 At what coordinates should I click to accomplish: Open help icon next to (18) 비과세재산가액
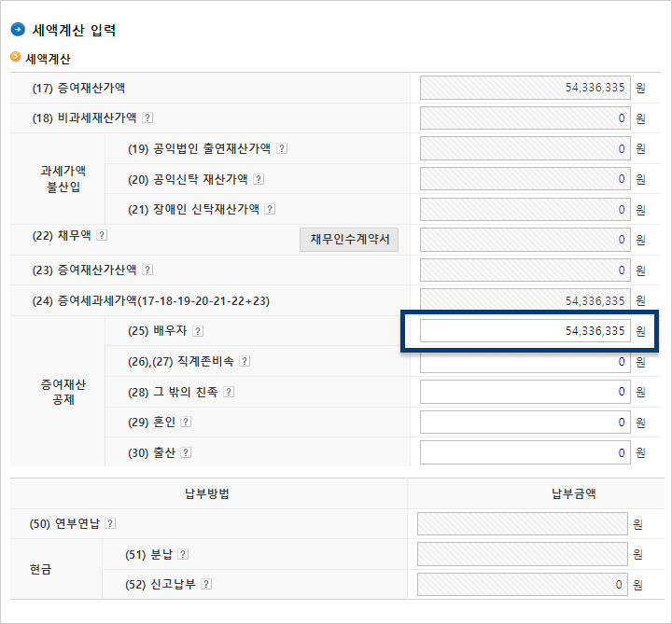147,118
